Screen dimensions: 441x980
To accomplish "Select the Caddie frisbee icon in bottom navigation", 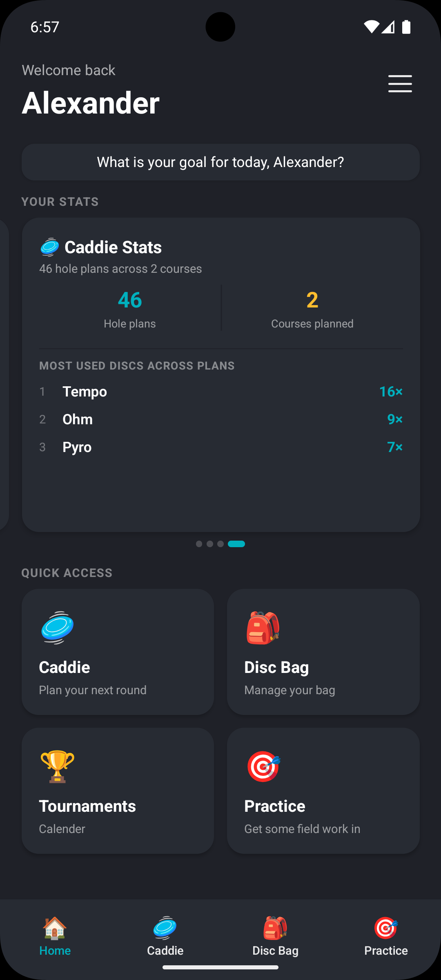I will coord(165,928).
